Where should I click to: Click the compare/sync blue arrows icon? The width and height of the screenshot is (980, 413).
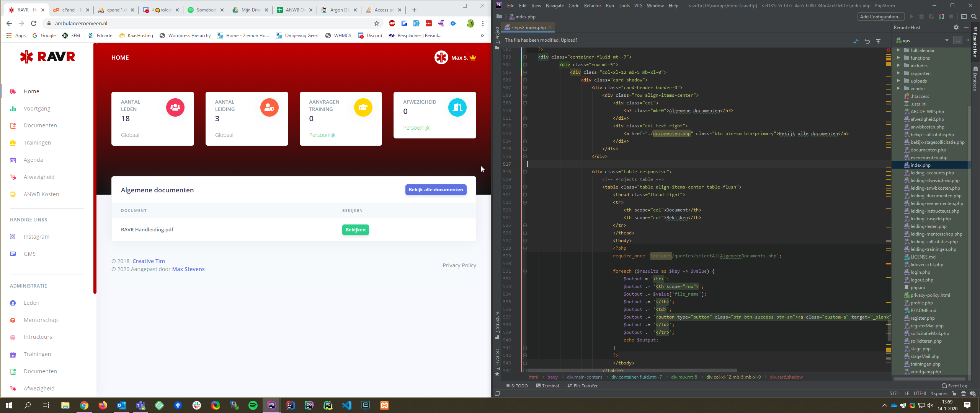(856, 41)
